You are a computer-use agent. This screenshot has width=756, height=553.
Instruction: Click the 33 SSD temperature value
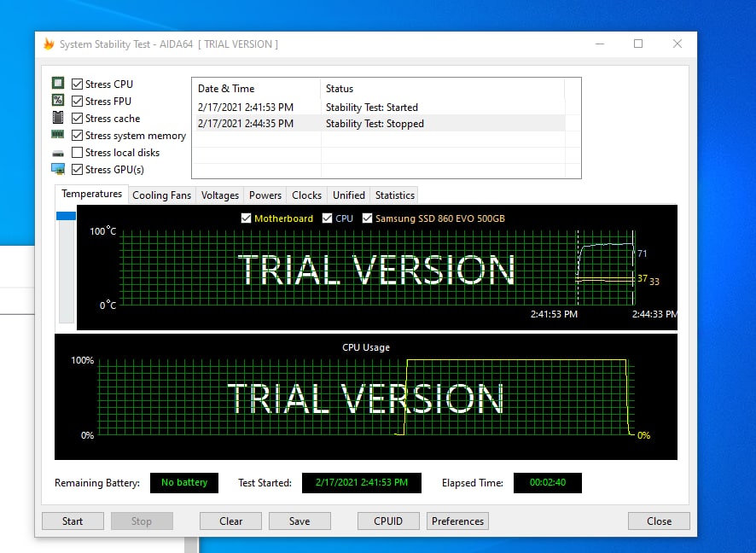pos(654,281)
